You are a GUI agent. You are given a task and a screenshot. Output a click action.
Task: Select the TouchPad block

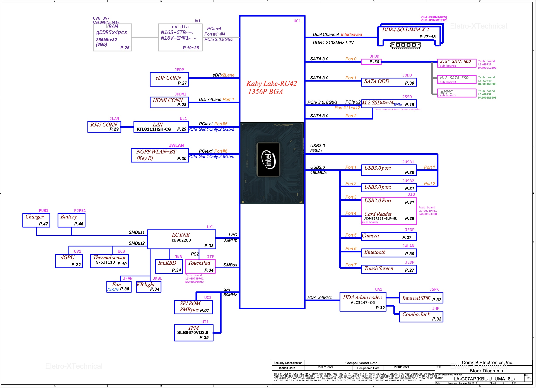(x=200, y=266)
